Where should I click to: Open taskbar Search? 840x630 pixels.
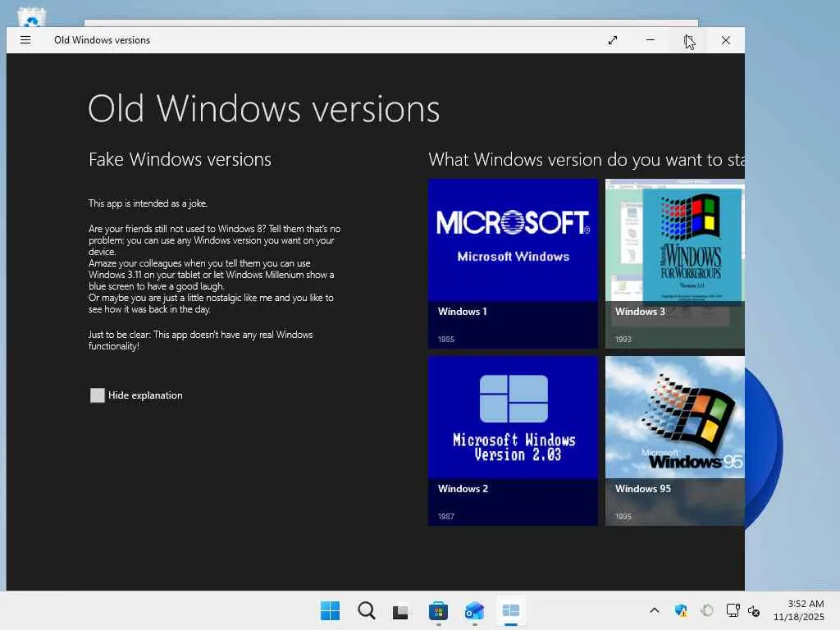(x=367, y=610)
